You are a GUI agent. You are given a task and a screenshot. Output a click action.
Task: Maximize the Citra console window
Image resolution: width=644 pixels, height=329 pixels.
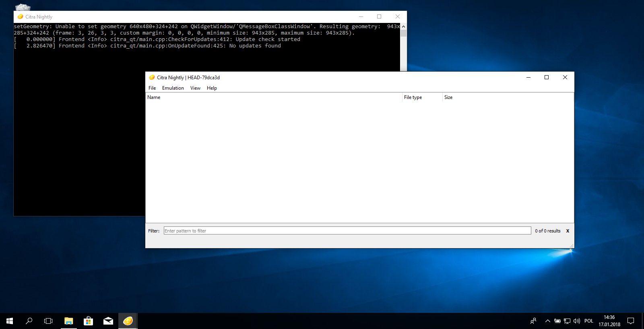pyautogui.click(x=379, y=16)
